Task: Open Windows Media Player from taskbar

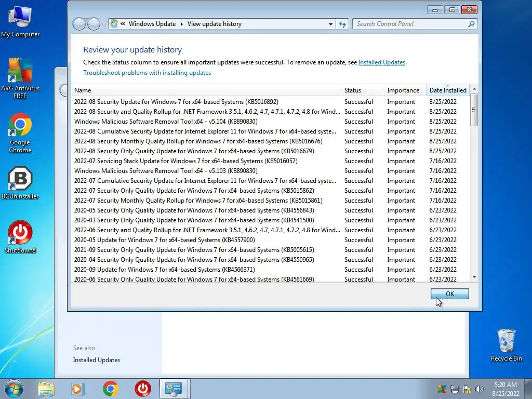Action: 77,389
